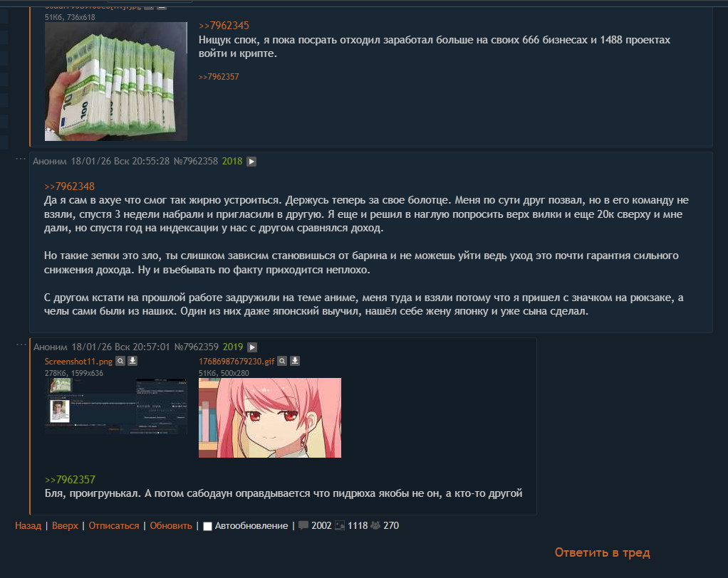The width and height of the screenshot is (728, 578).
Task: Click post number №7962359 in the header
Action: point(197,347)
